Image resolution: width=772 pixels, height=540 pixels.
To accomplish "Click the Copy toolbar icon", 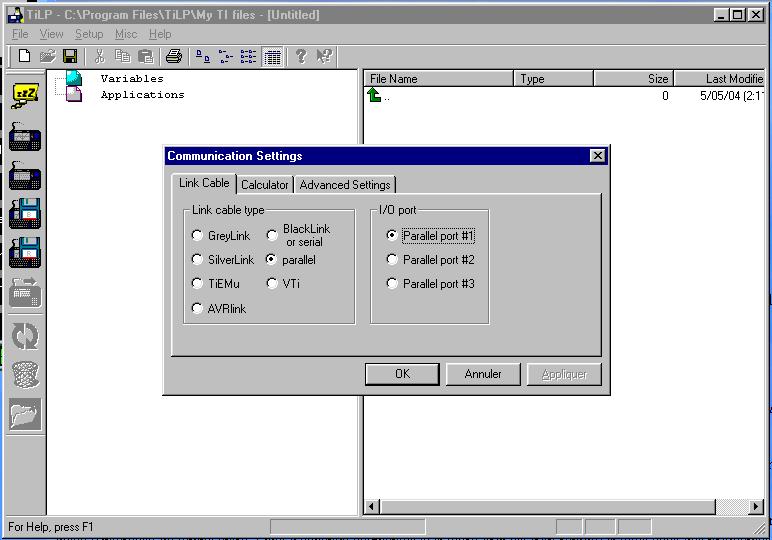I will pyautogui.click(x=123, y=56).
